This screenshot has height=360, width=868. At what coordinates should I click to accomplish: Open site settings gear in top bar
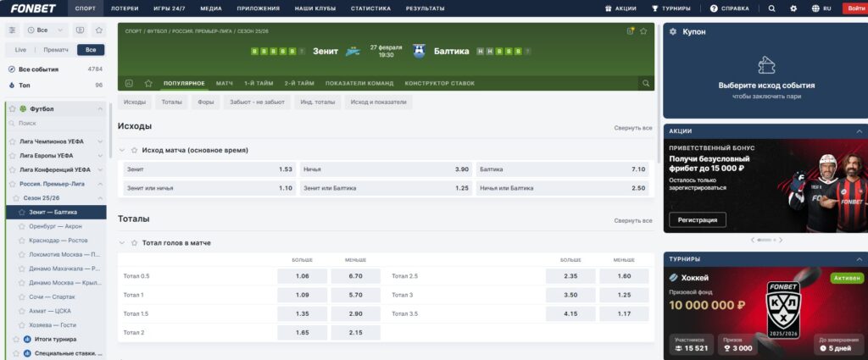(793, 8)
